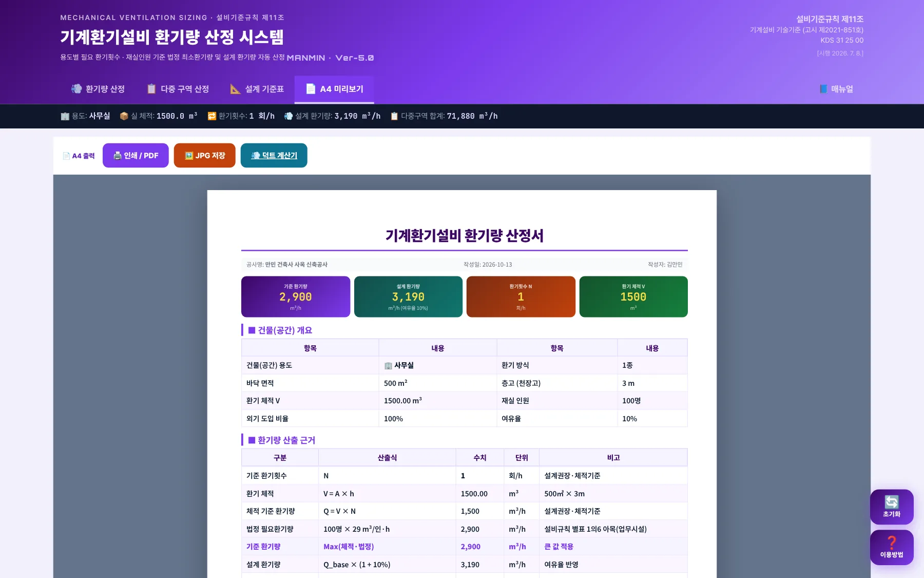Click 작성자 김만민 text
This screenshot has height=578, width=924.
pos(665,265)
